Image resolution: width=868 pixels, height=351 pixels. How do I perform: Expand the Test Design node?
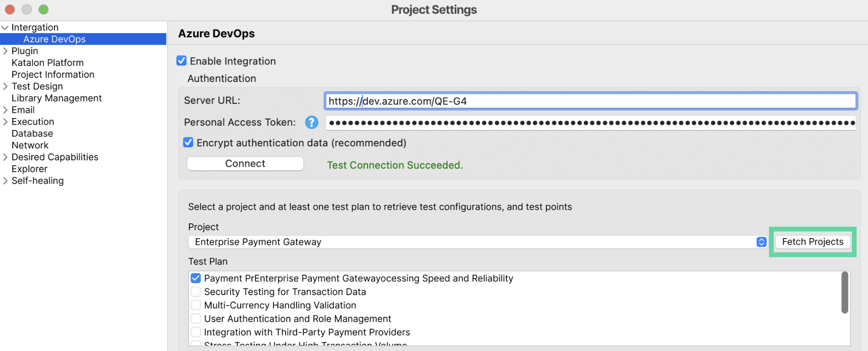click(x=5, y=86)
